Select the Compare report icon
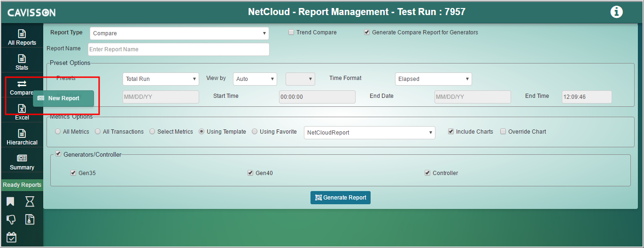The height and width of the screenshot is (248, 644). tap(22, 84)
